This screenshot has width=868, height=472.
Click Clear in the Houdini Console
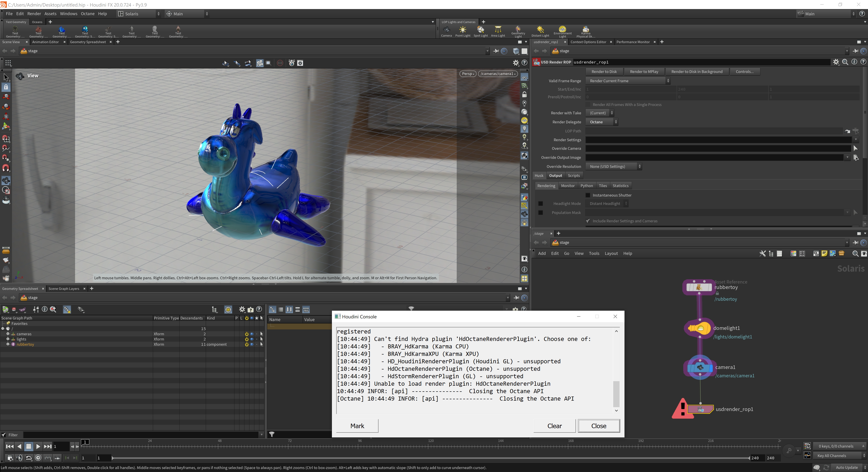tap(554, 426)
